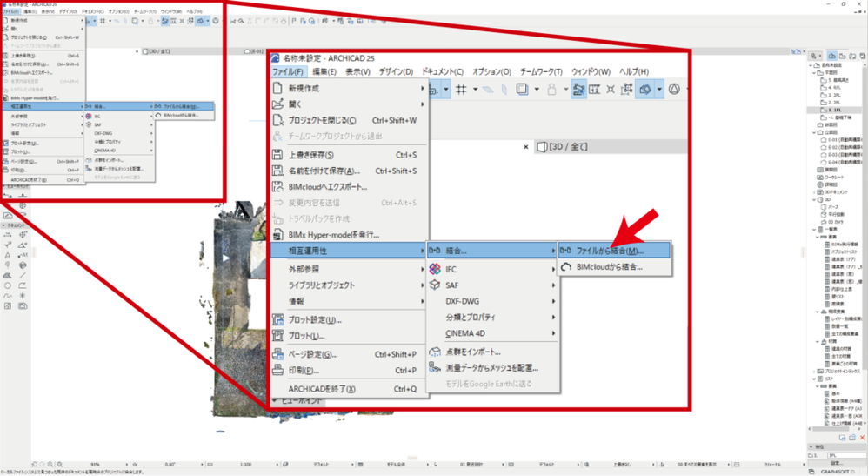The image size is (868, 476).
Task: Select the Spline tool in the toolbox
Action: point(8,296)
